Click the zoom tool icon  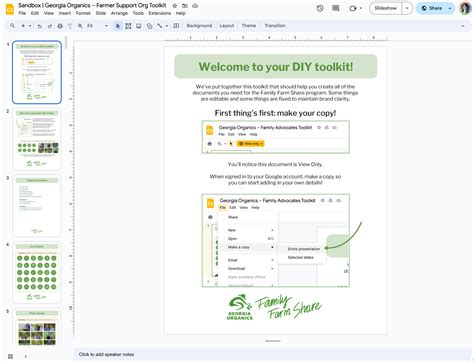point(80,26)
